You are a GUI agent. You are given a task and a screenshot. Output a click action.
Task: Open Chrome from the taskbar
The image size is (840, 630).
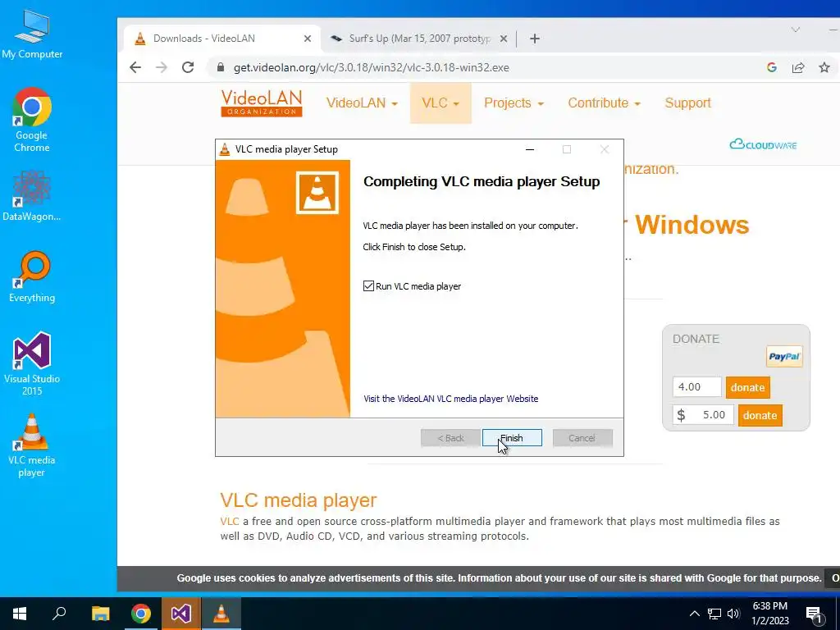(141, 614)
